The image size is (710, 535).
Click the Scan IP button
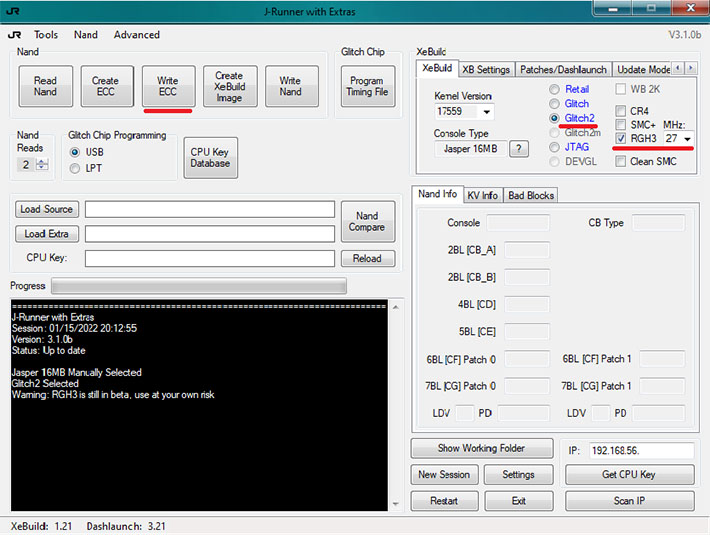pyautogui.click(x=629, y=501)
